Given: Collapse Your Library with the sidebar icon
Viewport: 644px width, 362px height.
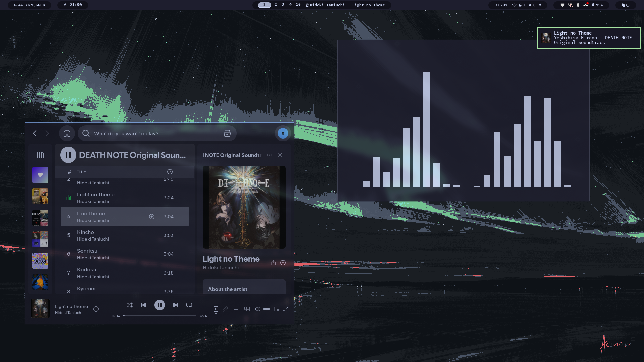Looking at the screenshot, I should [40, 154].
